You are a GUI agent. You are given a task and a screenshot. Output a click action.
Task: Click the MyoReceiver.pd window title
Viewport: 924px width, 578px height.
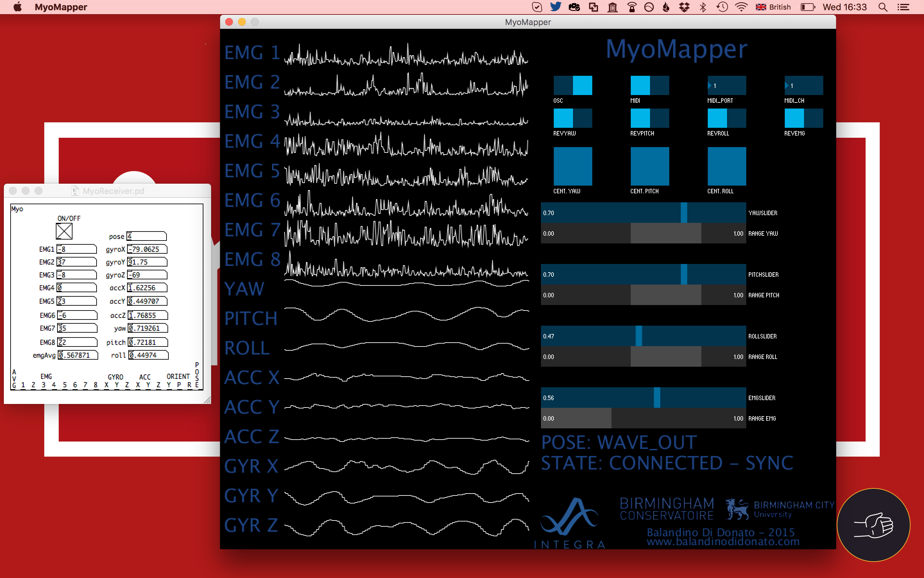(x=113, y=191)
